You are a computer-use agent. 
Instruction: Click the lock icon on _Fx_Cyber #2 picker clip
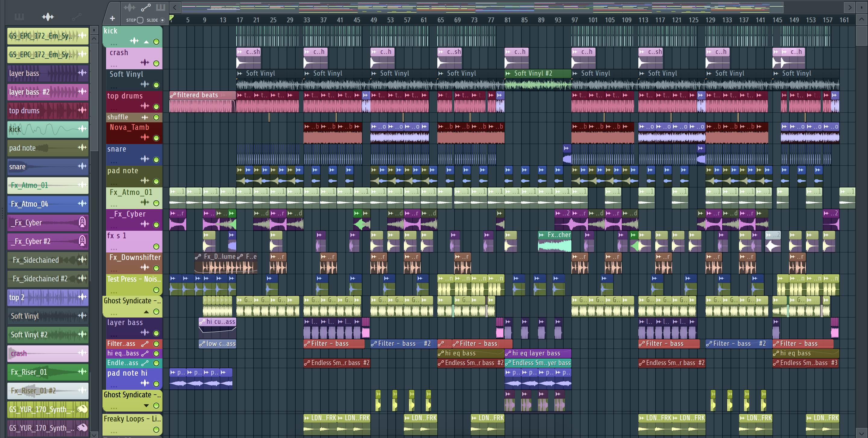click(x=82, y=241)
